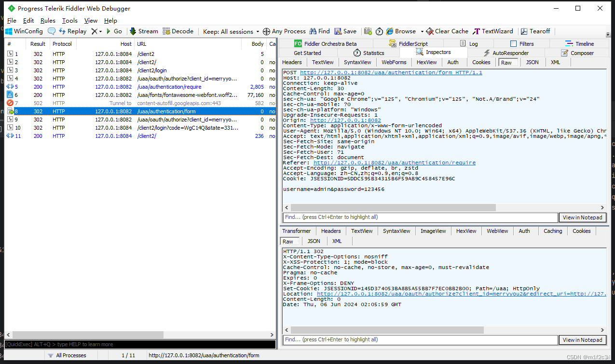
Task: Focus the request Find input field
Action: point(420,217)
